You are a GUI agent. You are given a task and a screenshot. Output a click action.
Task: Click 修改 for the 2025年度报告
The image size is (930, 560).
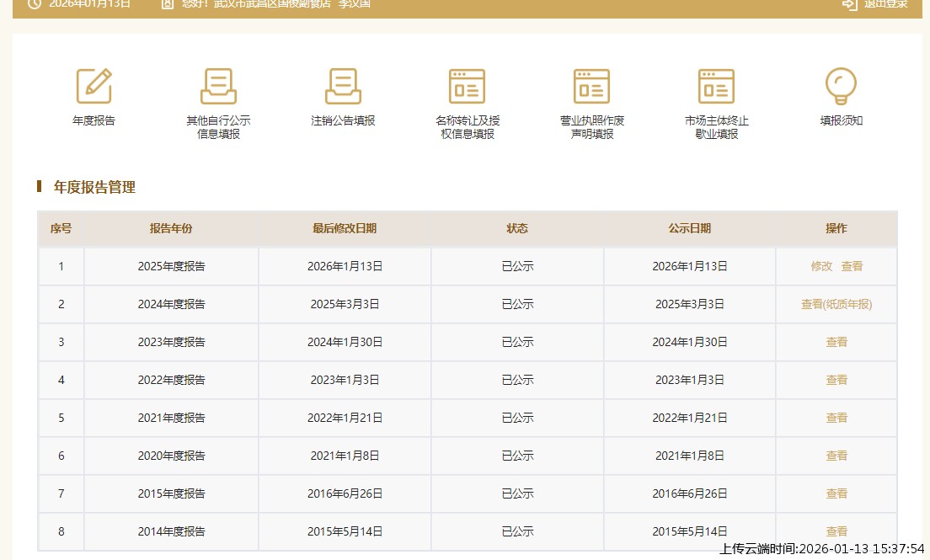tap(821, 266)
